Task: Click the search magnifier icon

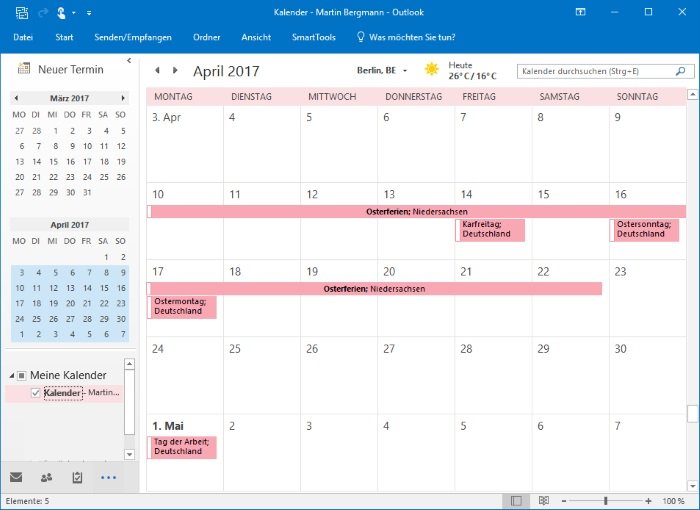Action: coord(680,71)
